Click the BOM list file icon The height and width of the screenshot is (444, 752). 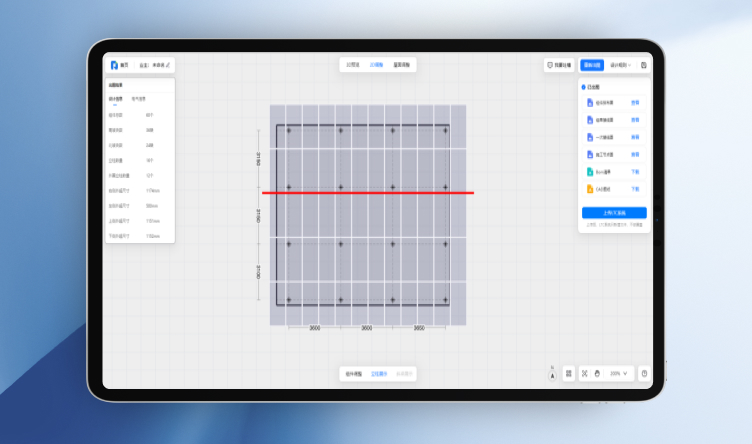click(x=590, y=171)
